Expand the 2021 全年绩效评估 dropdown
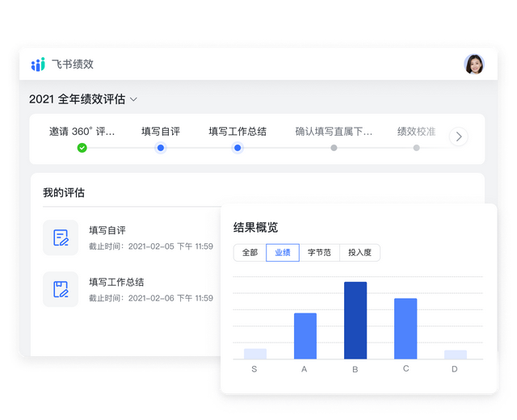 [x=134, y=99]
